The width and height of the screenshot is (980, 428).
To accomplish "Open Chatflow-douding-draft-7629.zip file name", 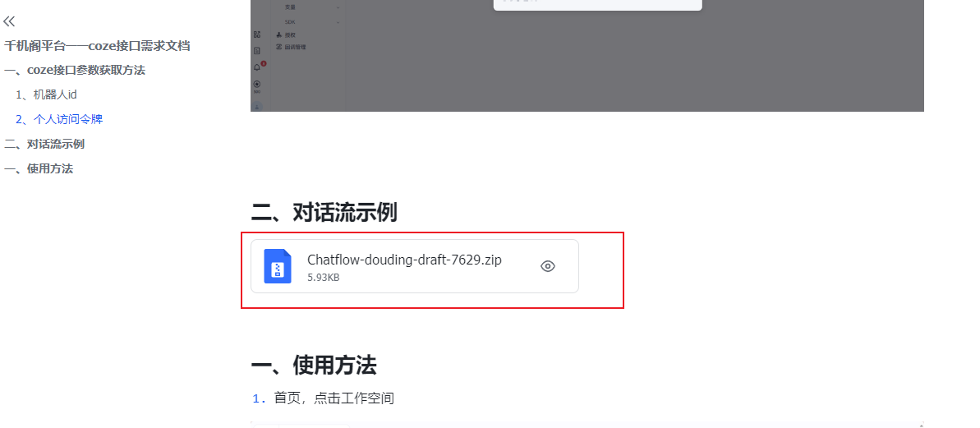I will pos(404,260).
